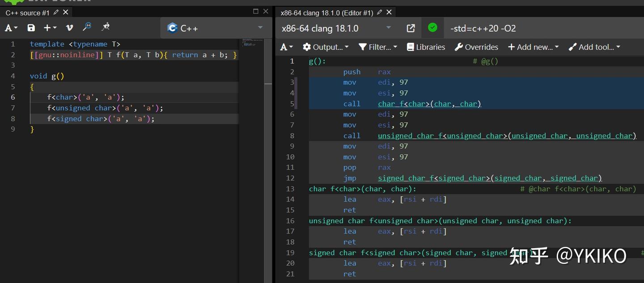Open the compiler pane font size menu
The height and width of the screenshot is (283, 644).
click(x=287, y=47)
